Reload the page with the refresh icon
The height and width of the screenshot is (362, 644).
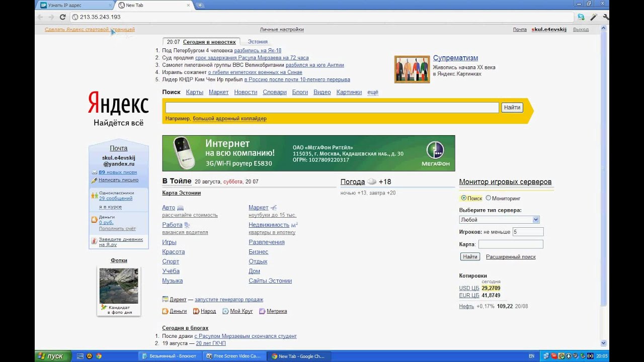click(63, 17)
